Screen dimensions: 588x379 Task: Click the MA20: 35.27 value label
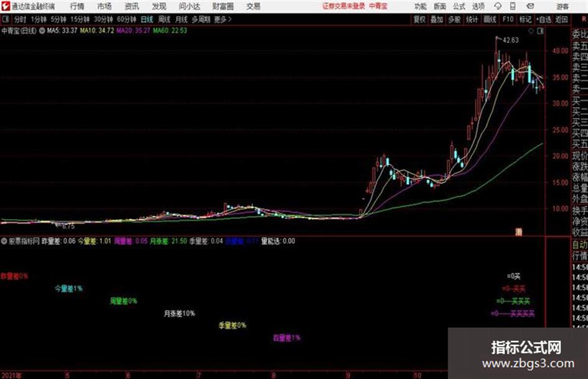click(133, 30)
